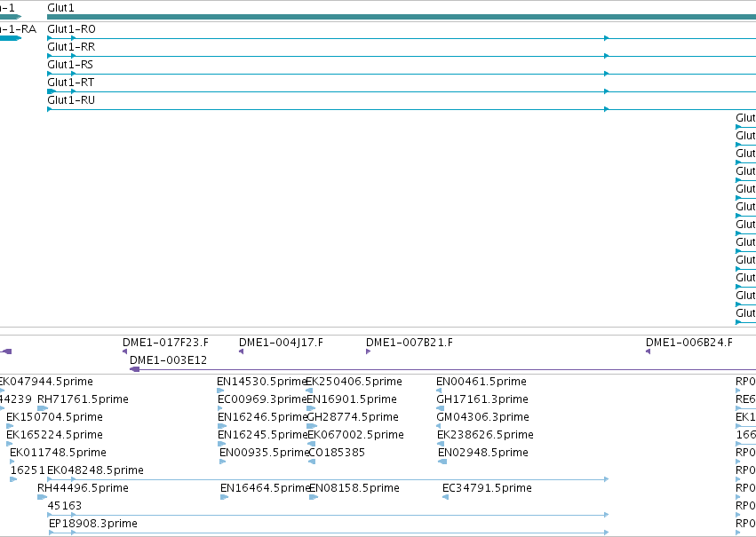Select the EN00935.5prime label
The image size is (756, 537).
(x=264, y=454)
